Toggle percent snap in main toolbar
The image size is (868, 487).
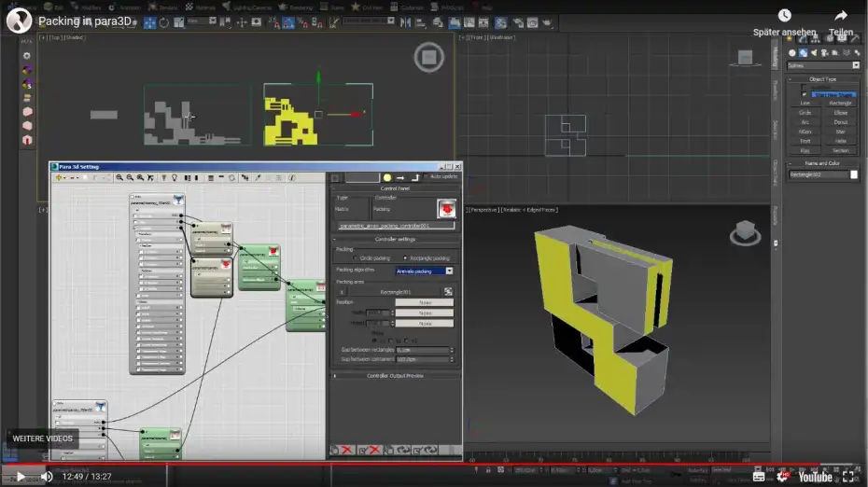click(x=302, y=22)
